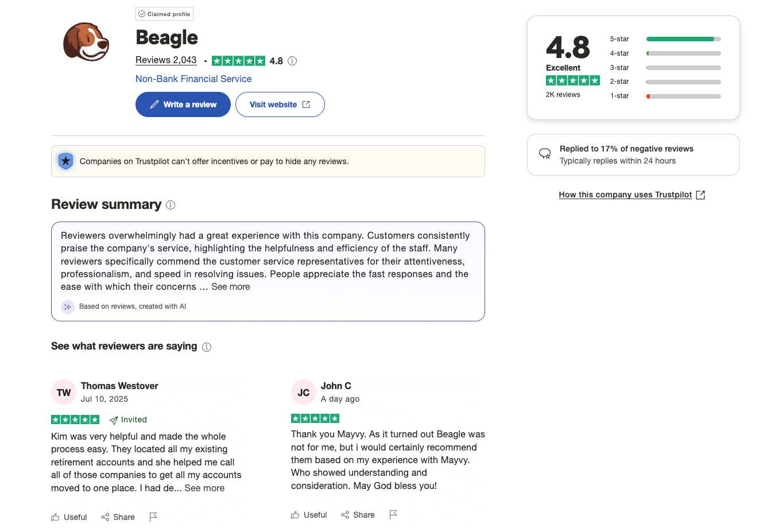The height and width of the screenshot is (532, 767).
Task: Click the 'Based on reviews, created with AI' label
Action: click(x=133, y=306)
